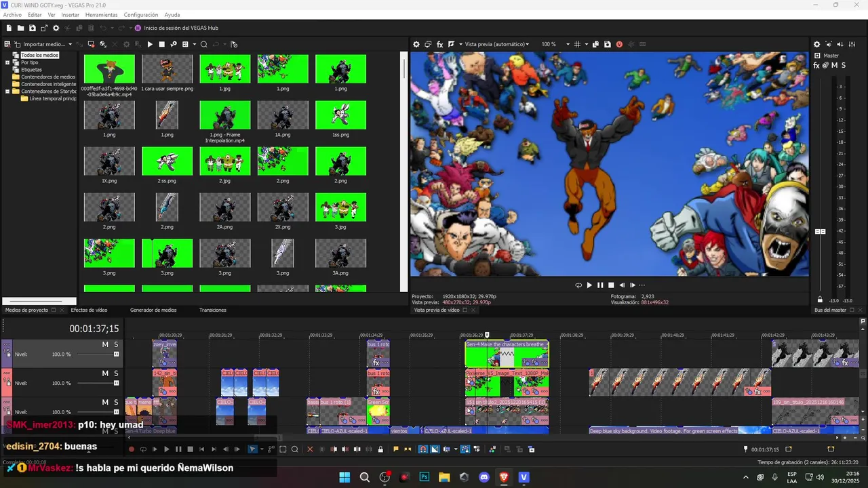Open video output FX in preview toolbar
Viewport: 868px width, 488px height.
coord(440,44)
